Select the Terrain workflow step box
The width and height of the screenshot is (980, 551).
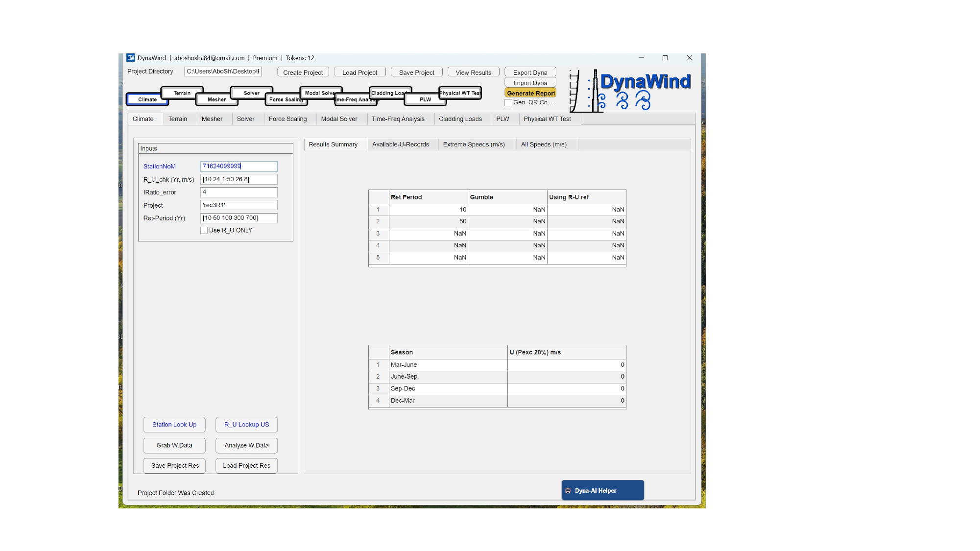point(182,93)
